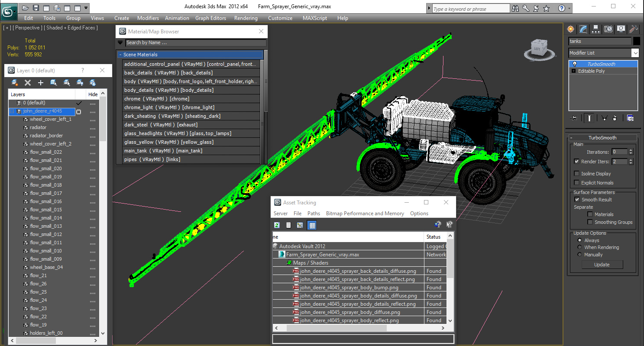Check Separate by Materials checkbox
644x346 pixels.
[x=590, y=214]
